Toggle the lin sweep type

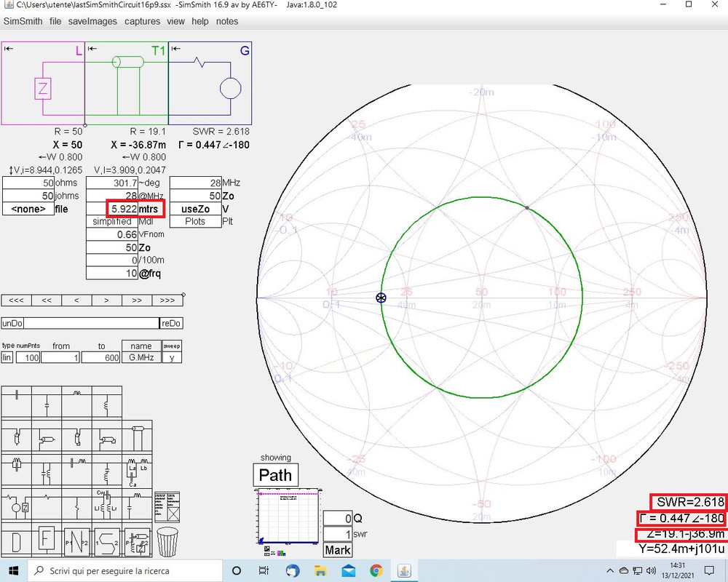point(7,357)
